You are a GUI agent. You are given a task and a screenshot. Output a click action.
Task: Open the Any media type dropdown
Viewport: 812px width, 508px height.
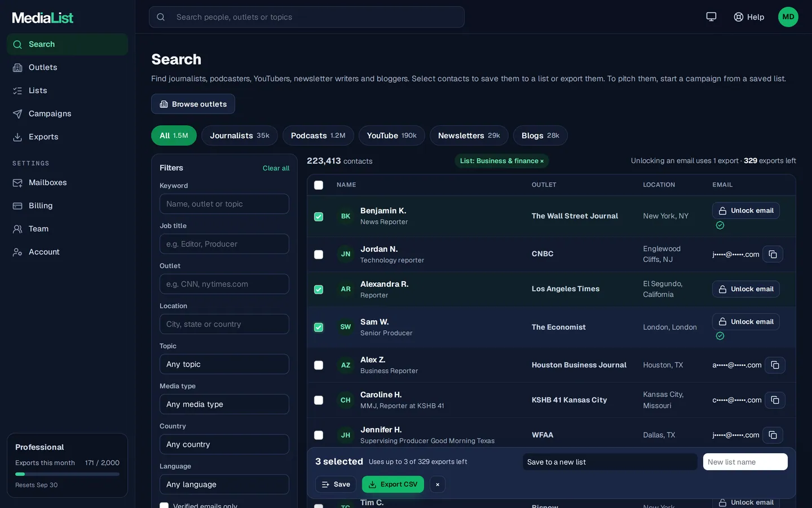(224, 404)
